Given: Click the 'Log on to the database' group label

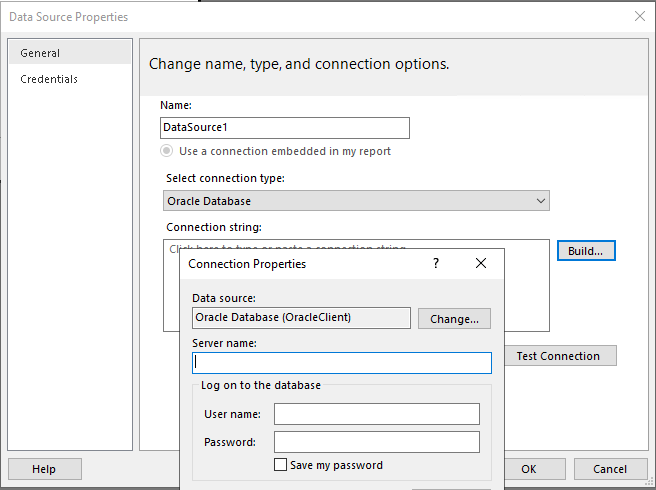Looking at the screenshot, I should pyautogui.click(x=261, y=385).
